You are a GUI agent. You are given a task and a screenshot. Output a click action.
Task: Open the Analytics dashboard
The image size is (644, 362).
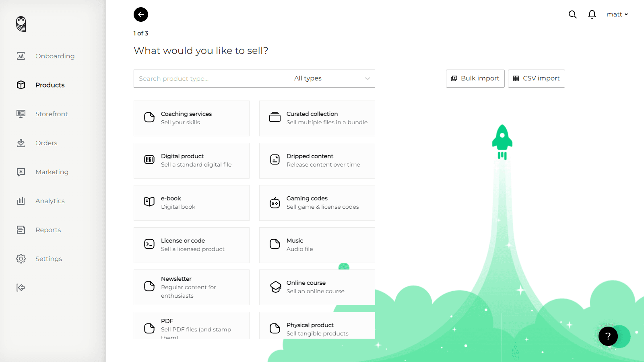50,201
